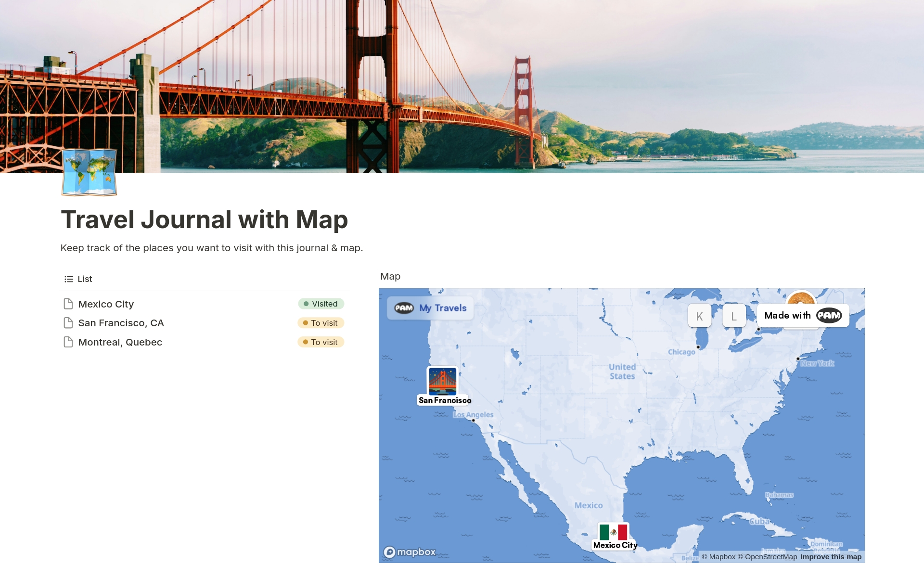924x577 pixels.
Task: Toggle Montreal's To visit status tag
Action: point(321,342)
